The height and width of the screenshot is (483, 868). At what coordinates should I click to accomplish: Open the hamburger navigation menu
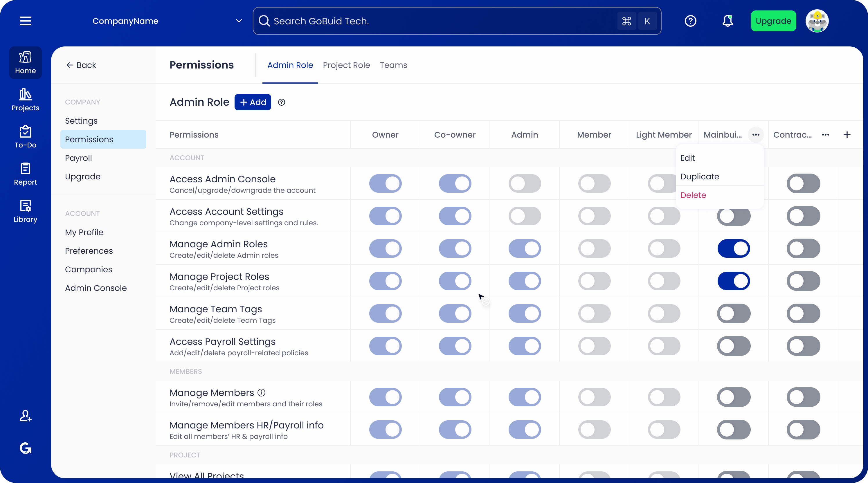(x=25, y=21)
